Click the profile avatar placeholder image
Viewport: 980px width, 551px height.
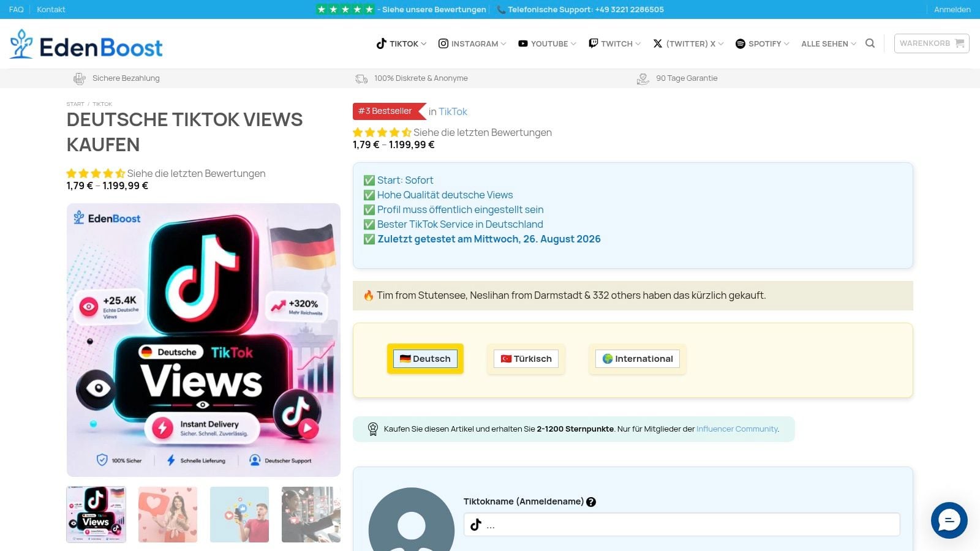tap(412, 519)
